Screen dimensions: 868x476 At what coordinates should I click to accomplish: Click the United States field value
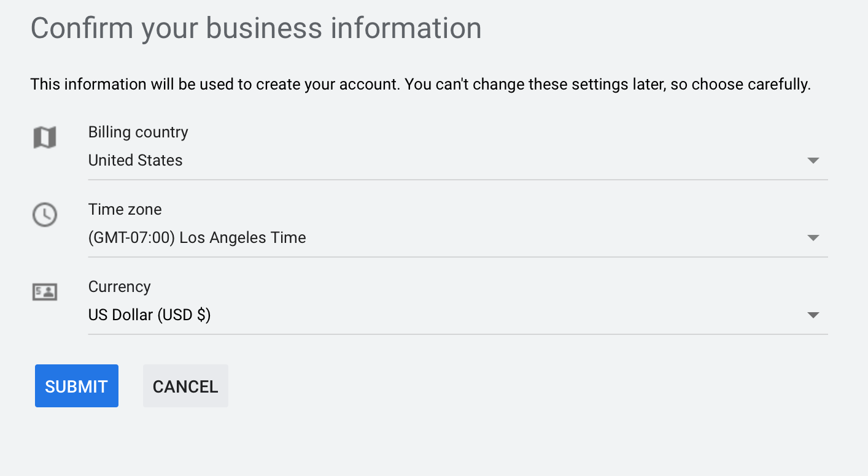point(135,160)
